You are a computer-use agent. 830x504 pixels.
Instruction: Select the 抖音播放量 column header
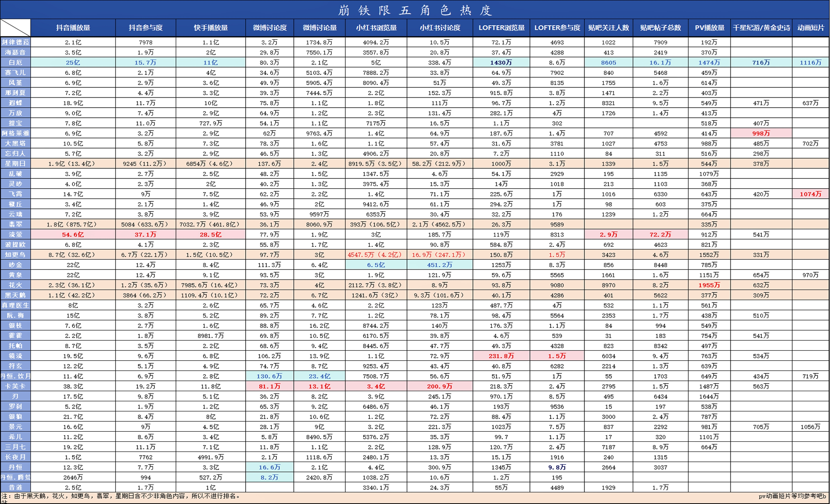[x=73, y=28]
